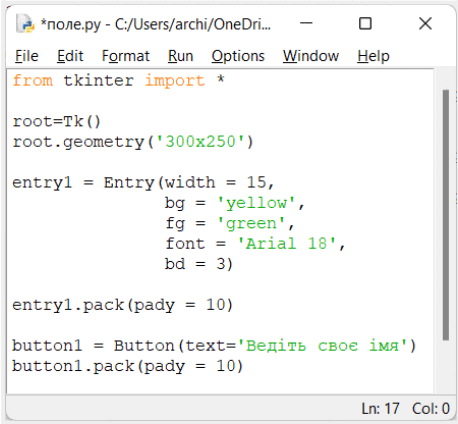Click the vertical scrollbar thumb
458x424 pixels.
pyautogui.click(x=446, y=215)
